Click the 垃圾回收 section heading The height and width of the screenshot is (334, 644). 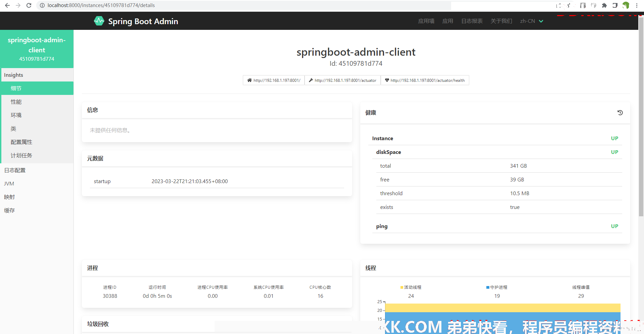[x=98, y=324]
